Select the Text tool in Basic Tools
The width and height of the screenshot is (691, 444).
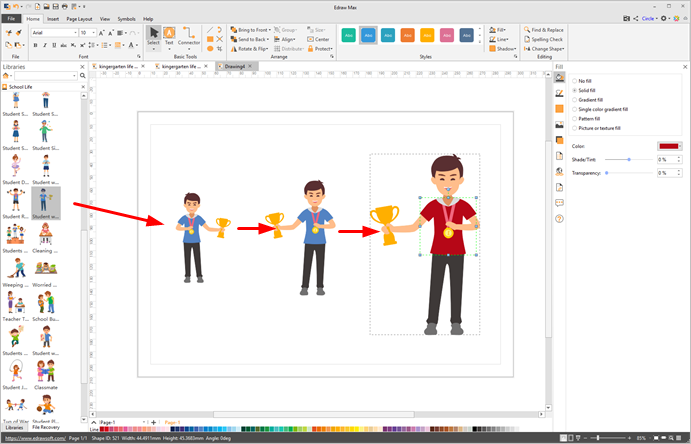click(x=169, y=38)
